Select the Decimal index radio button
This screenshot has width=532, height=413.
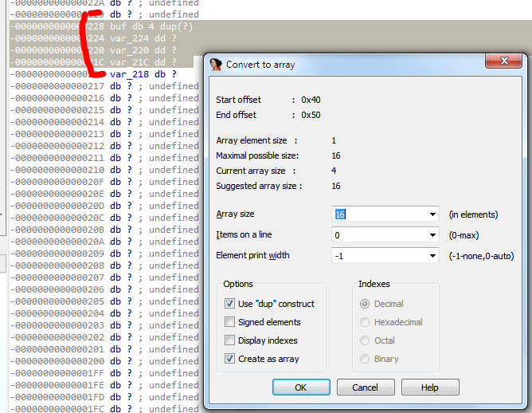pyautogui.click(x=366, y=304)
